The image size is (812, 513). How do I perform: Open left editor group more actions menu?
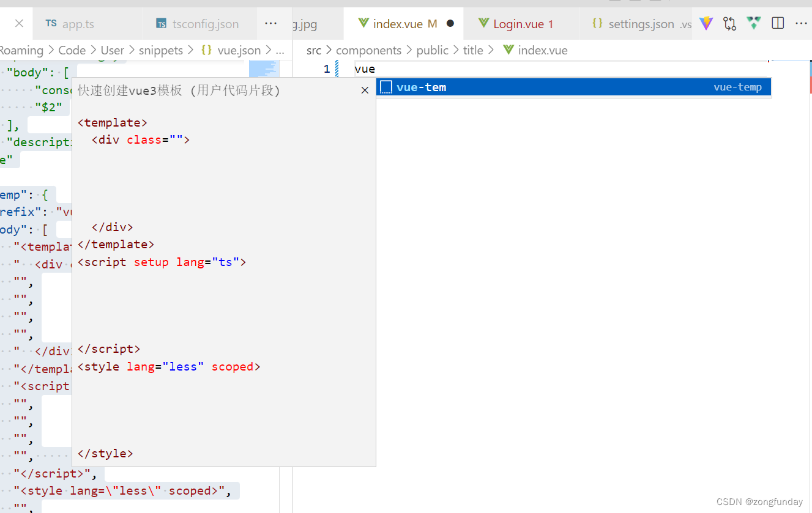270,23
